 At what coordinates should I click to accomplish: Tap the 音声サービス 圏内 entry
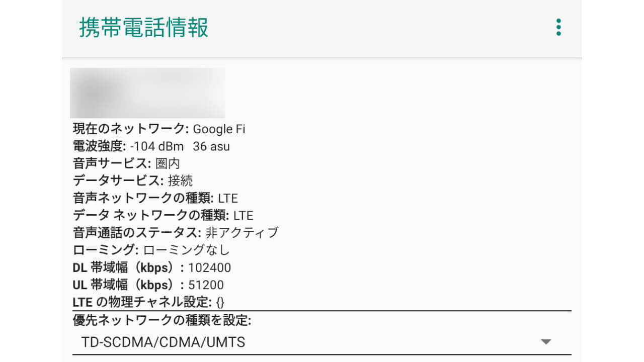126,163
